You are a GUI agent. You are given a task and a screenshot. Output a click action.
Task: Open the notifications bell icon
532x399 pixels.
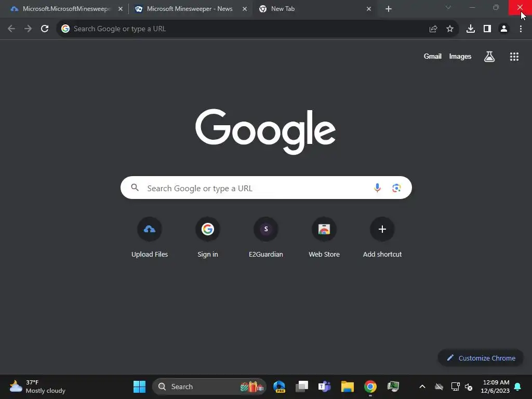coord(518,387)
